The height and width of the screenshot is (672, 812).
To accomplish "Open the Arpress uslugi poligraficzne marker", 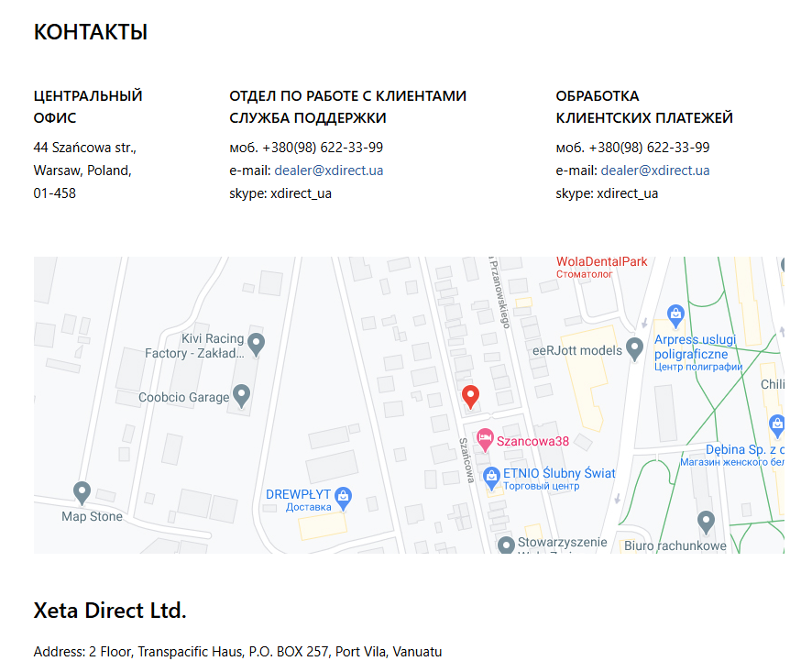I will tap(675, 315).
